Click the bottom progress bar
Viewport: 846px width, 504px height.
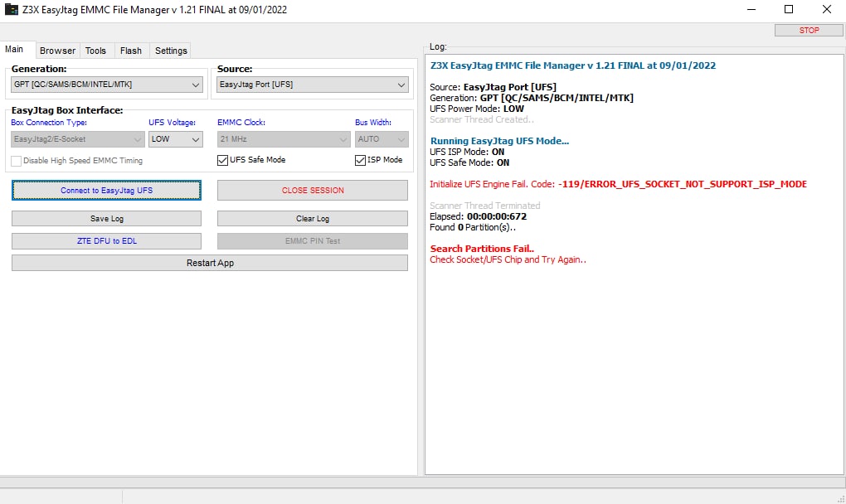pyautogui.click(x=423, y=482)
